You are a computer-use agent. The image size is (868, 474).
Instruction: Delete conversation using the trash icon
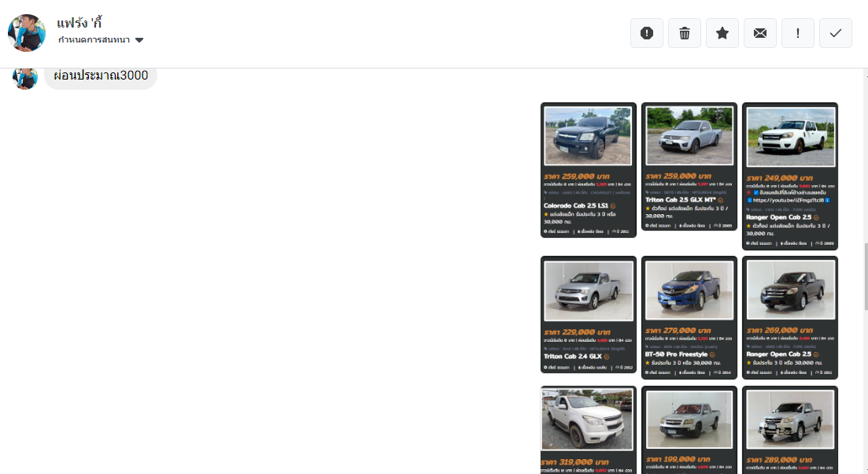coord(684,33)
